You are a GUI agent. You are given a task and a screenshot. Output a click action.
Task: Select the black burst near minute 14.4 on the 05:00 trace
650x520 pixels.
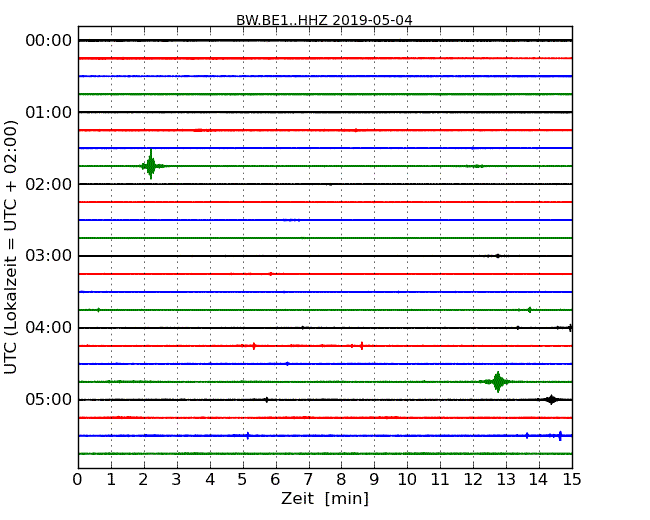click(551, 400)
